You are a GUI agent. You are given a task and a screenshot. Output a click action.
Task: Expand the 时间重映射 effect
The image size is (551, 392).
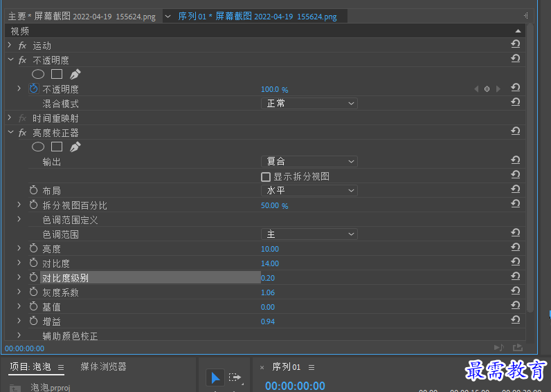pyautogui.click(x=10, y=118)
